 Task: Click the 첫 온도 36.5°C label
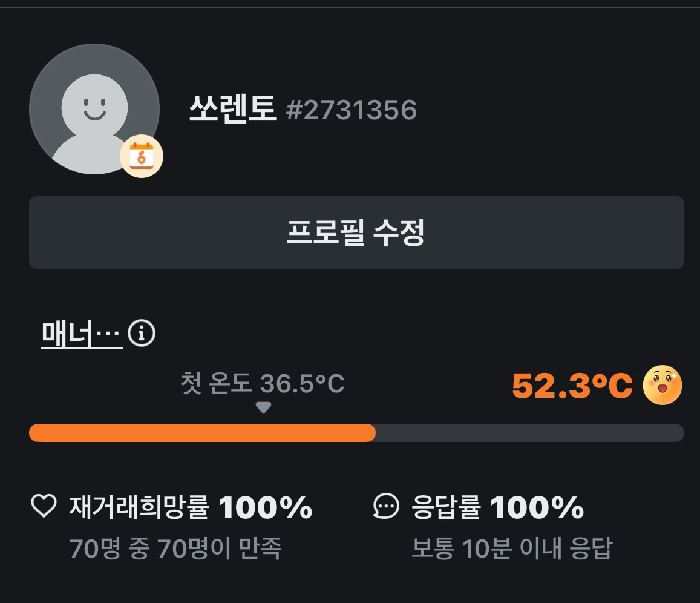(x=262, y=383)
